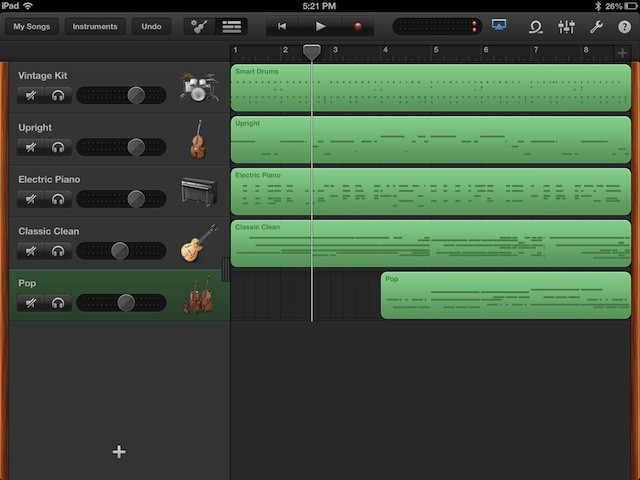Switch to instrument view with guitar icon
This screenshot has width=640, height=480.
tap(199, 27)
